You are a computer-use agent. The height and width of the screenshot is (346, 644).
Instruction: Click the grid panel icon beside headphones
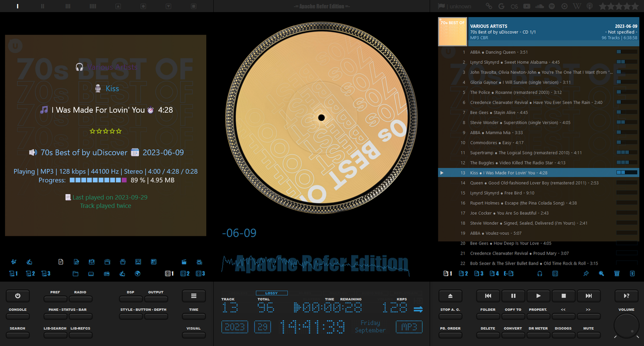point(555,274)
